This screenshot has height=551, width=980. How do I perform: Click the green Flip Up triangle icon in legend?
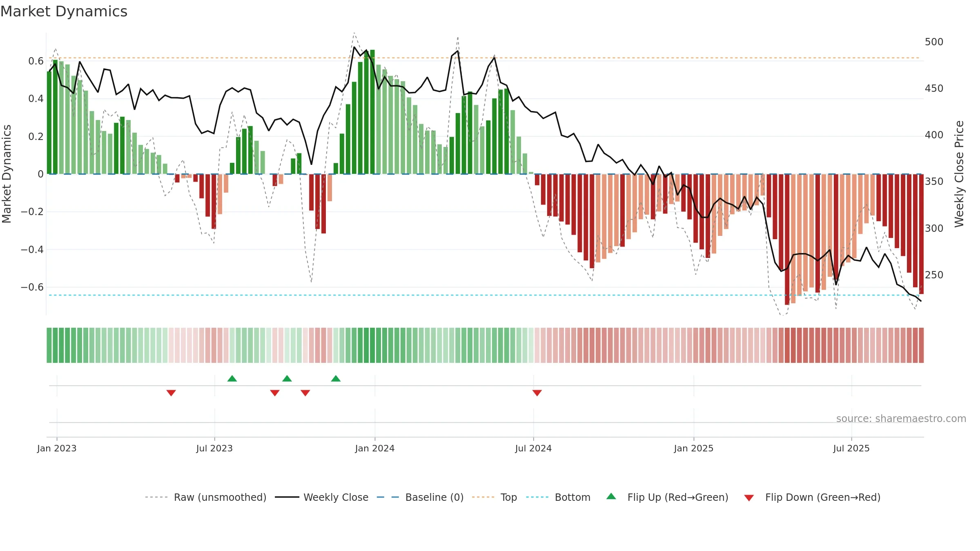[x=611, y=496]
